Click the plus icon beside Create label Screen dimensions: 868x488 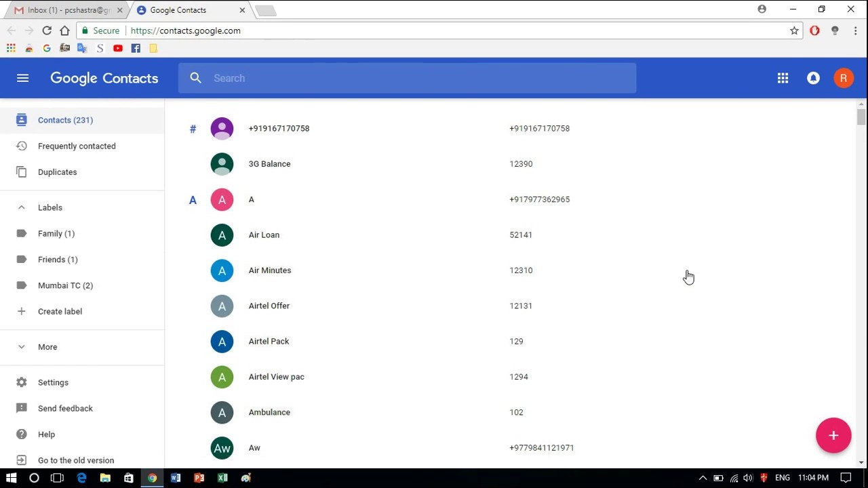[22, 311]
